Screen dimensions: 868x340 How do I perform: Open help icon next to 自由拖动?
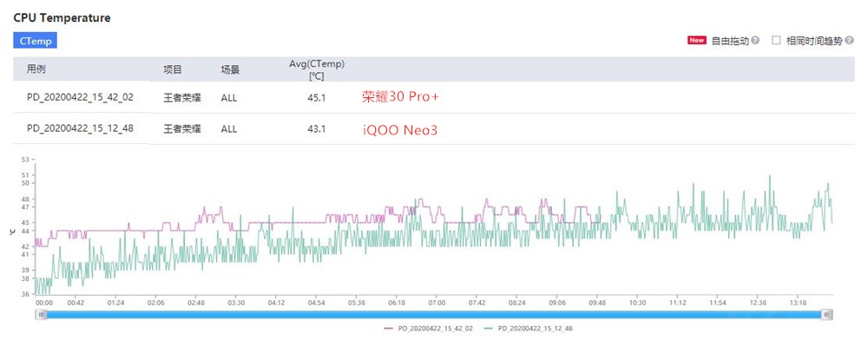(756, 41)
